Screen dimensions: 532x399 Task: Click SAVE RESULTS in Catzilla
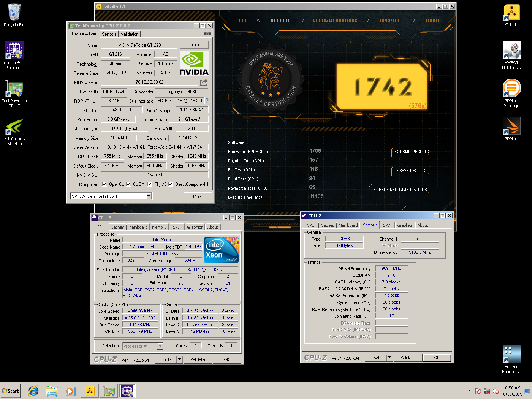411,171
